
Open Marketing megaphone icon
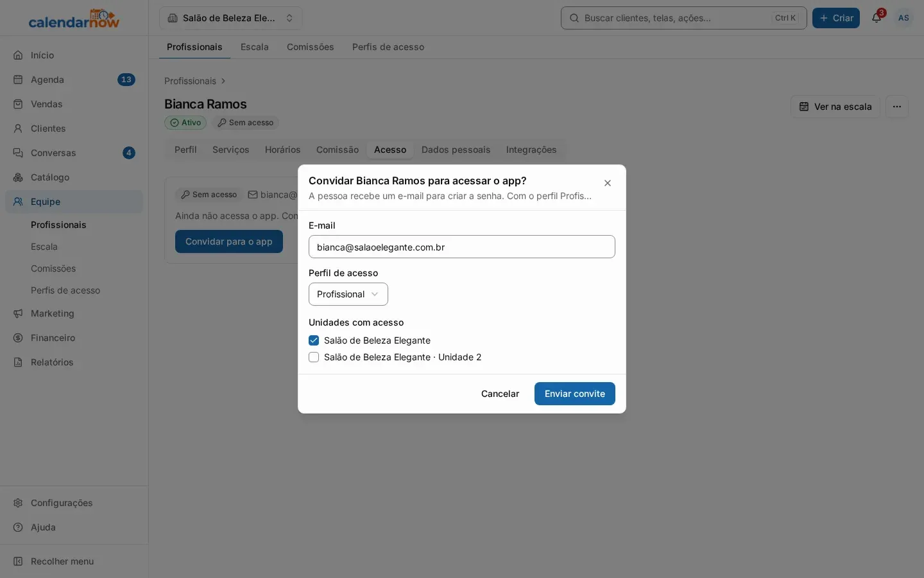(18, 313)
